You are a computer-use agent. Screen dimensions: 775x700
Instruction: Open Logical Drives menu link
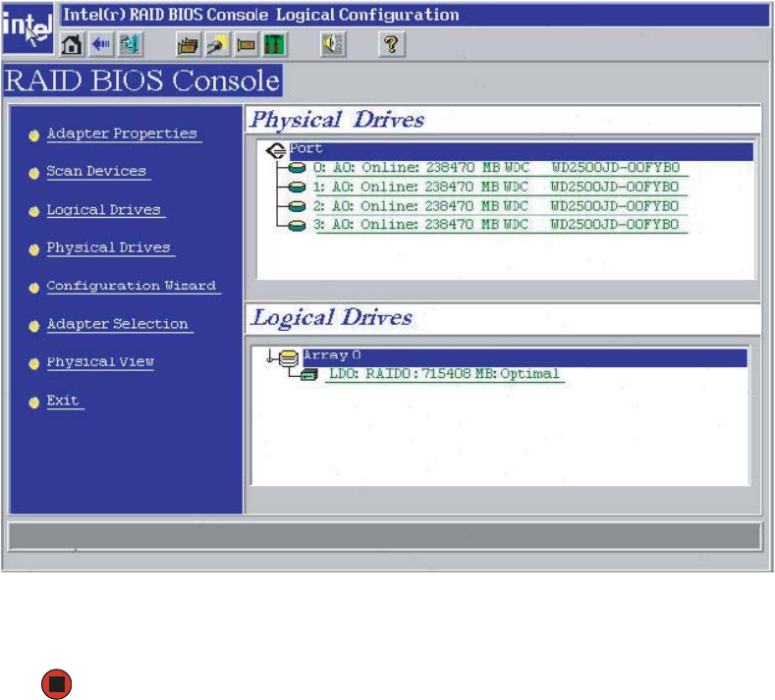(104, 210)
